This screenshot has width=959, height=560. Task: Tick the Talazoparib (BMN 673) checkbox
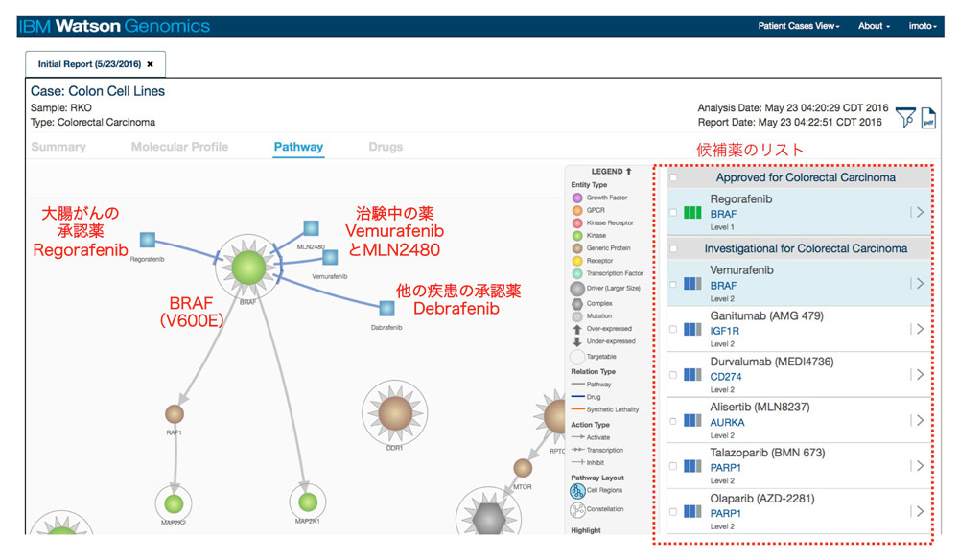click(673, 466)
